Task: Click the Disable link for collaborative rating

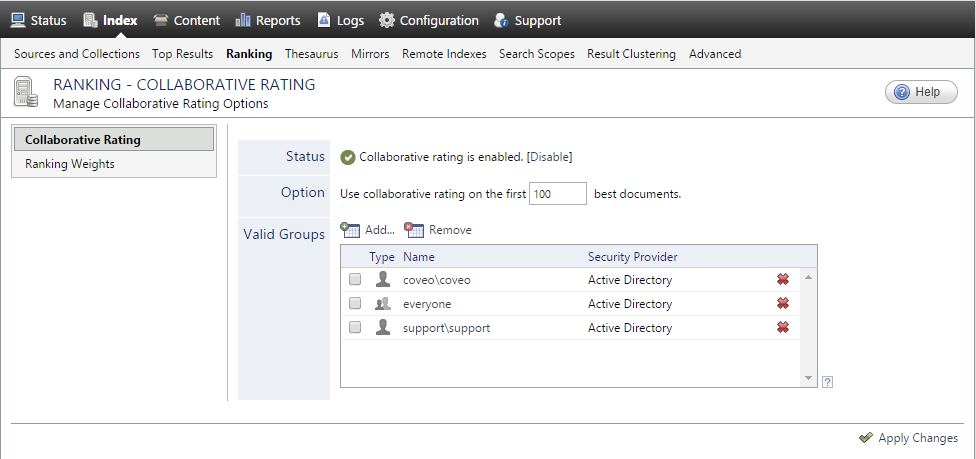Action: tap(549, 157)
